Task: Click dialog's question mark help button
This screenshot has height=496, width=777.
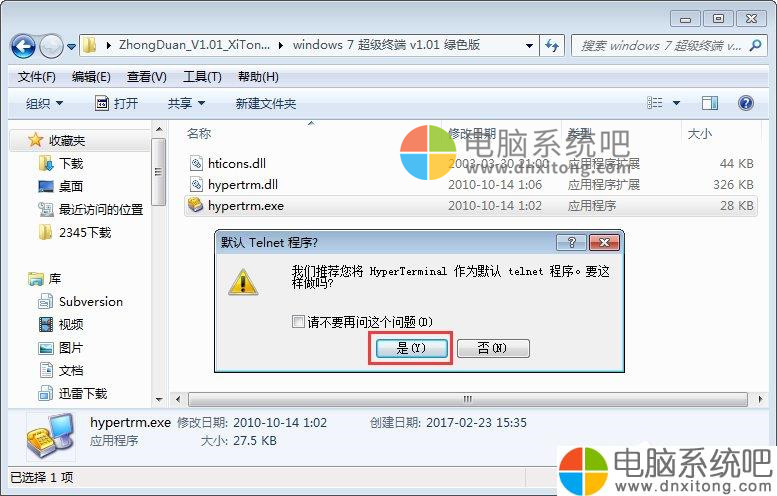Action: tap(571, 242)
